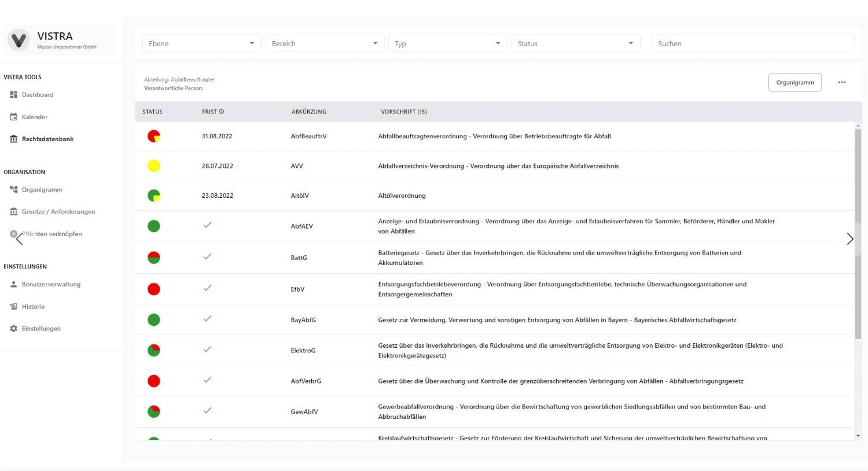This screenshot has width=868, height=471.
Task: Click the info icon next to FRIST
Action: coord(221,112)
